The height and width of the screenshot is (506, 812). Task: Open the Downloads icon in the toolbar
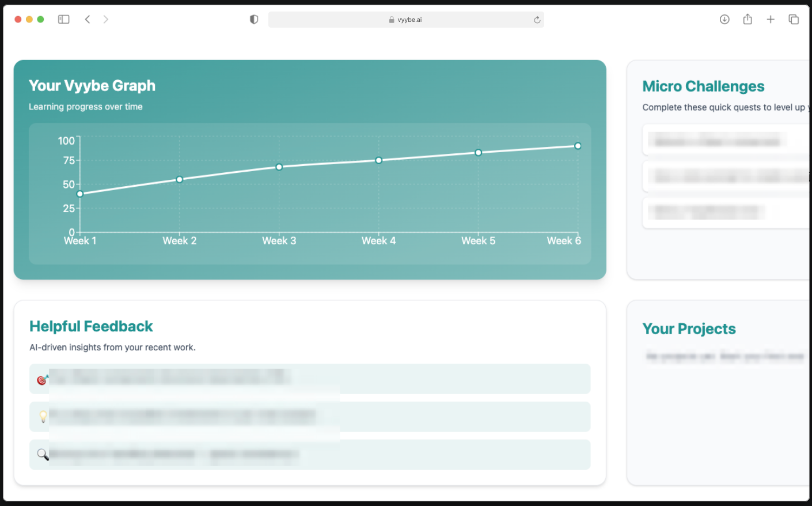click(x=724, y=20)
